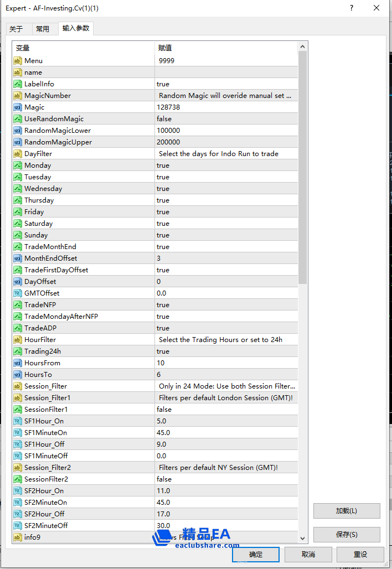The width and height of the screenshot is (392, 569).
Task: Click the scrollbar down arrow in parameter list
Action: click(x=302, y=538)
